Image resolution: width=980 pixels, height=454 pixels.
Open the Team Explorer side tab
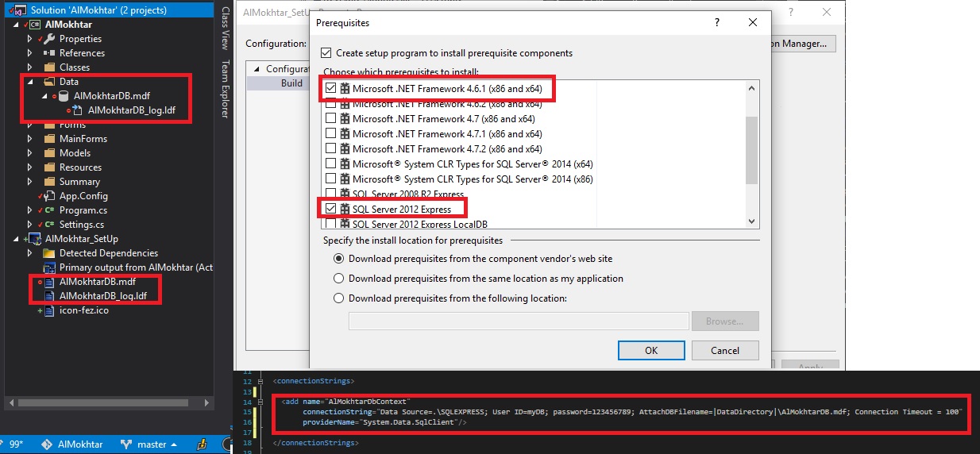tap(225, 89)
